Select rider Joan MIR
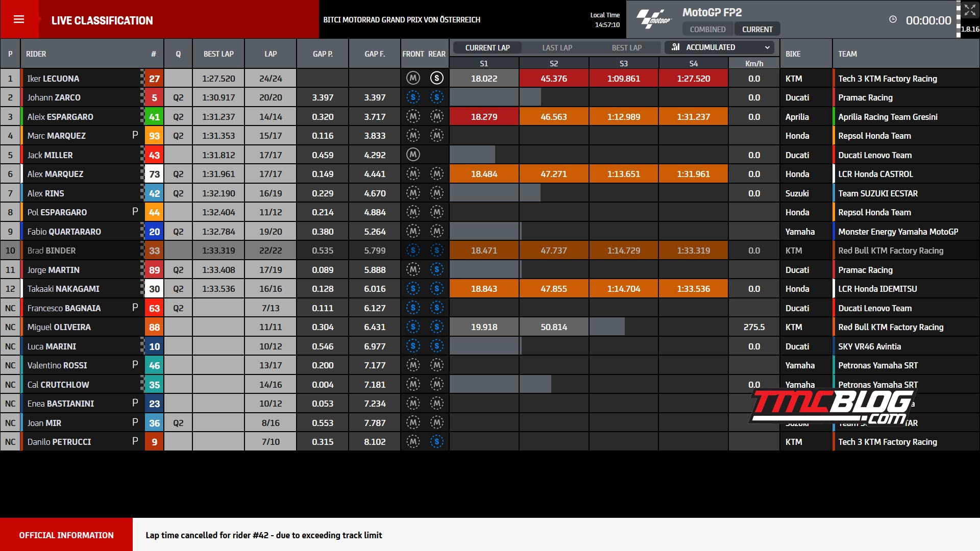Viewport: 980px width, 551px height. (x=44, y=422)
